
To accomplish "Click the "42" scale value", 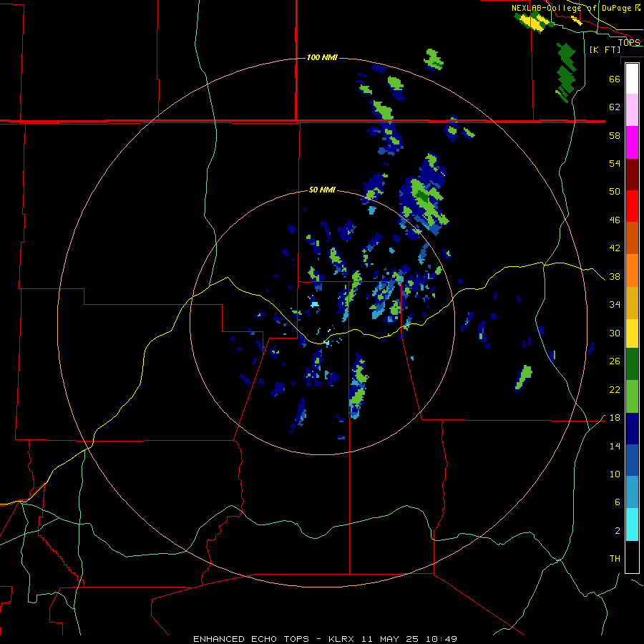I will point(615,248).
